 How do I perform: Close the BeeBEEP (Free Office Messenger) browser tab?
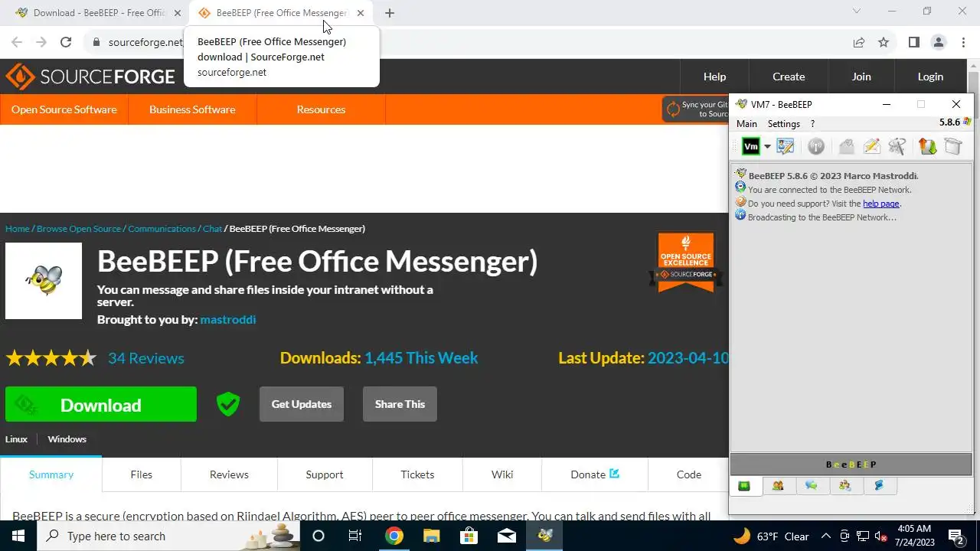coord(361,13)
